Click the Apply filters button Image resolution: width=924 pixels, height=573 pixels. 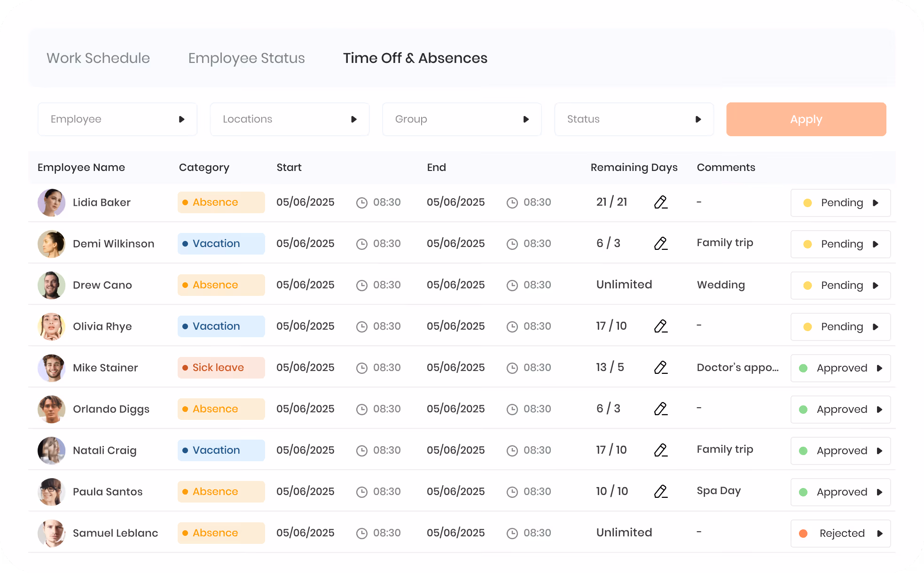(806, 119)
